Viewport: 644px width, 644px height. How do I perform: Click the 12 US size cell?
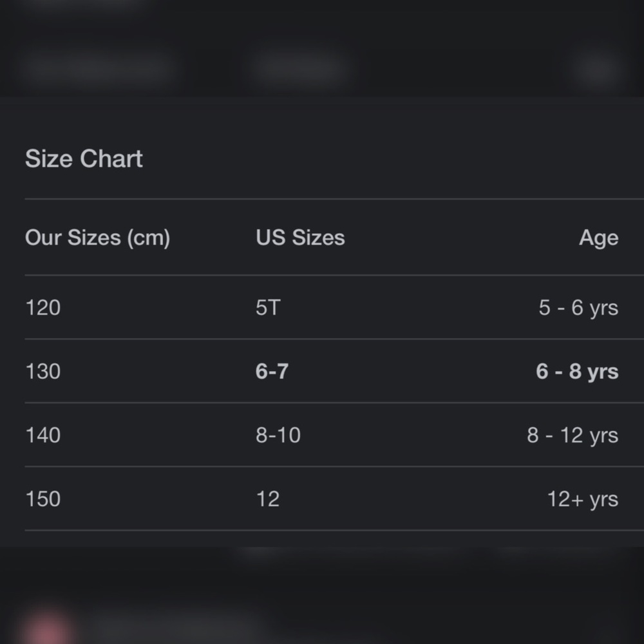[267, 498]
